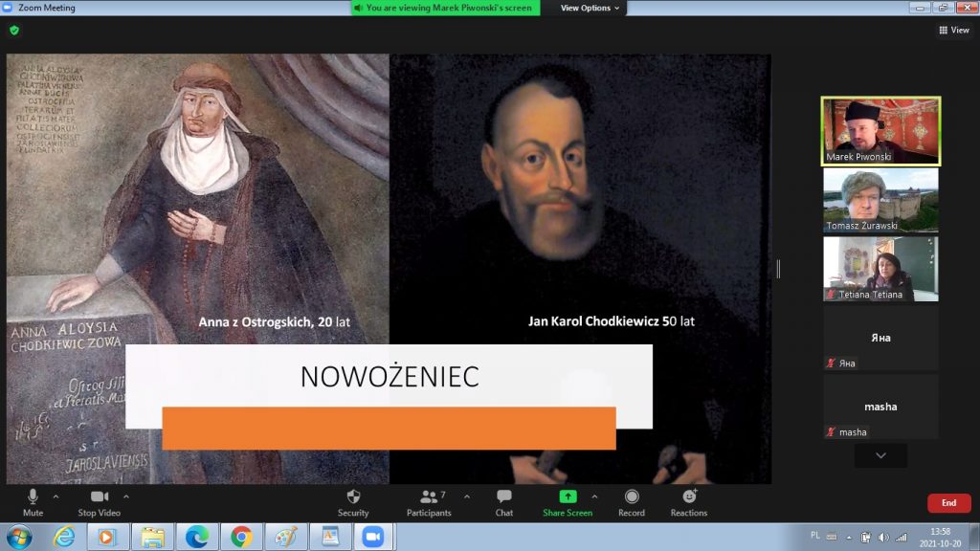Click the green Share Screen icon

pos(568,497)
